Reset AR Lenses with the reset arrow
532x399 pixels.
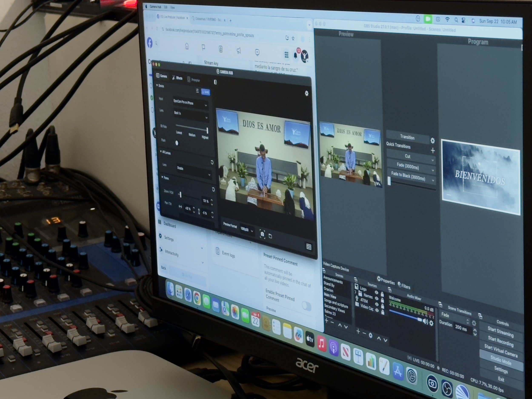point(212,162)
